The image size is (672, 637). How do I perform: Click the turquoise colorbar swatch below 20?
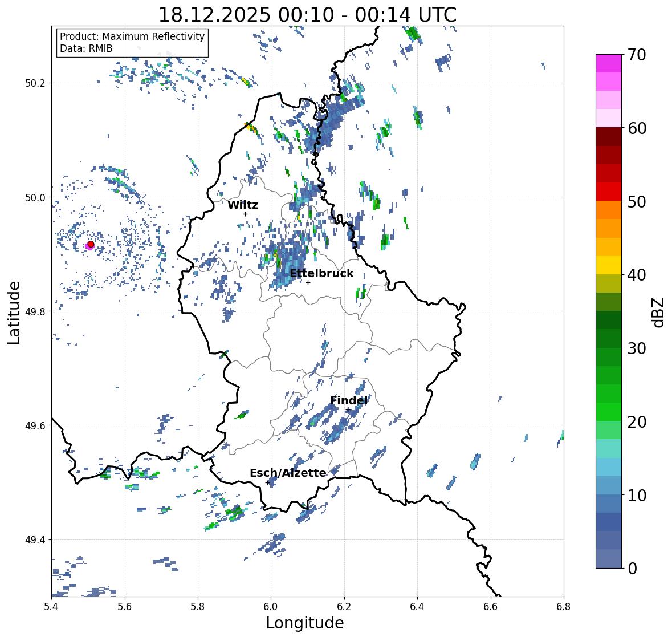coord(609,448)
